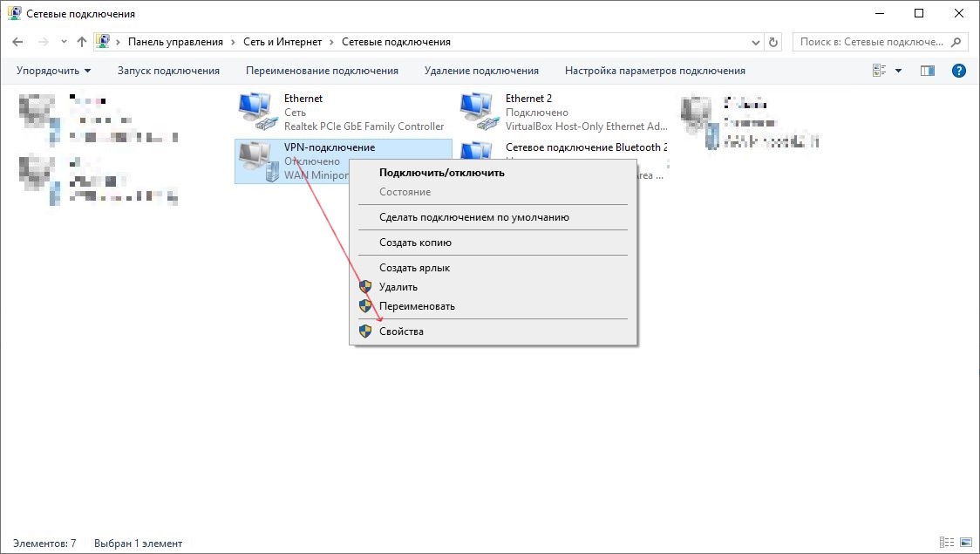
Task: Click Настройка параметров подключения button
Action: (x=655, y=71)
